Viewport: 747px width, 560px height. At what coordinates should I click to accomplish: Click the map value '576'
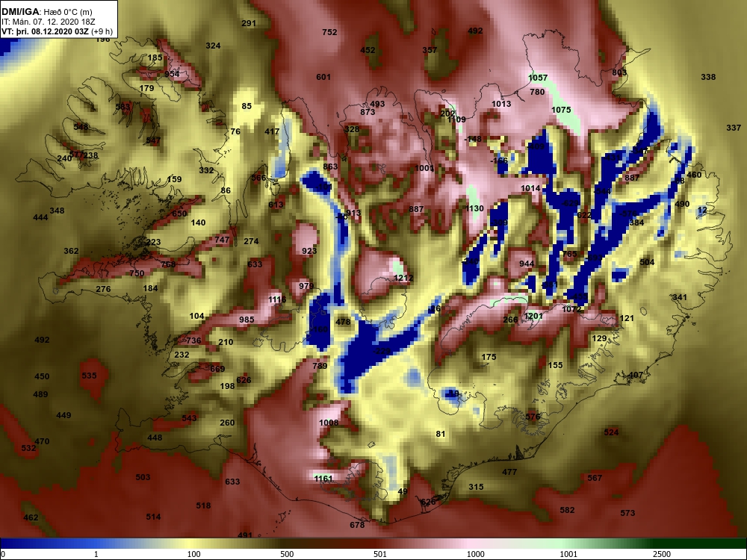pos(533,417)
